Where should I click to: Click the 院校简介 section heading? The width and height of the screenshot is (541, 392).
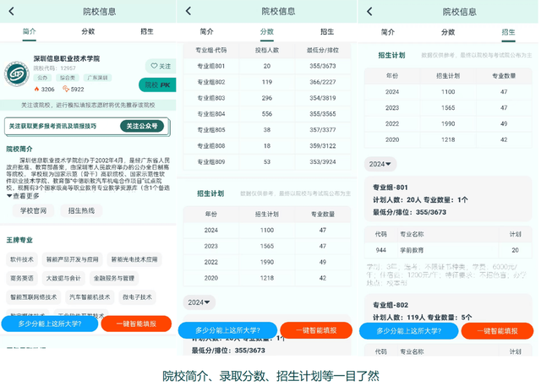tap(19, 149)
